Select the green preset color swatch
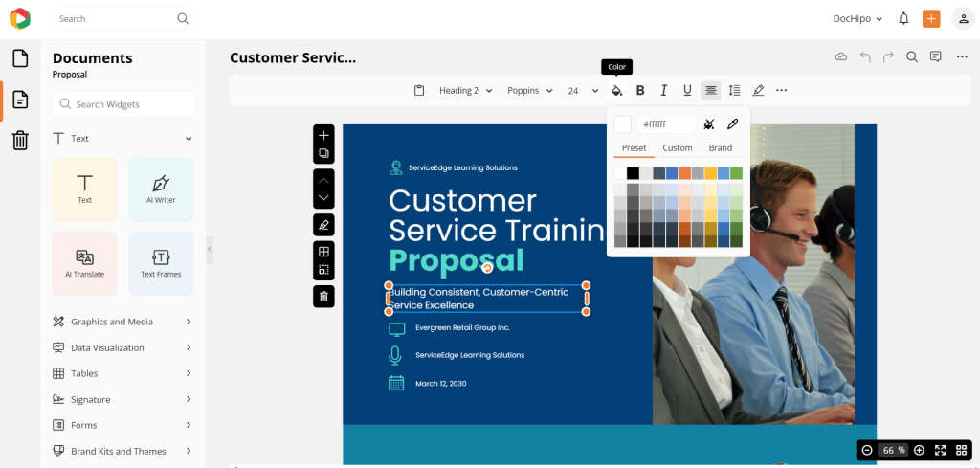The width and height of the screenshot is (980, 468). coord(736,173)
